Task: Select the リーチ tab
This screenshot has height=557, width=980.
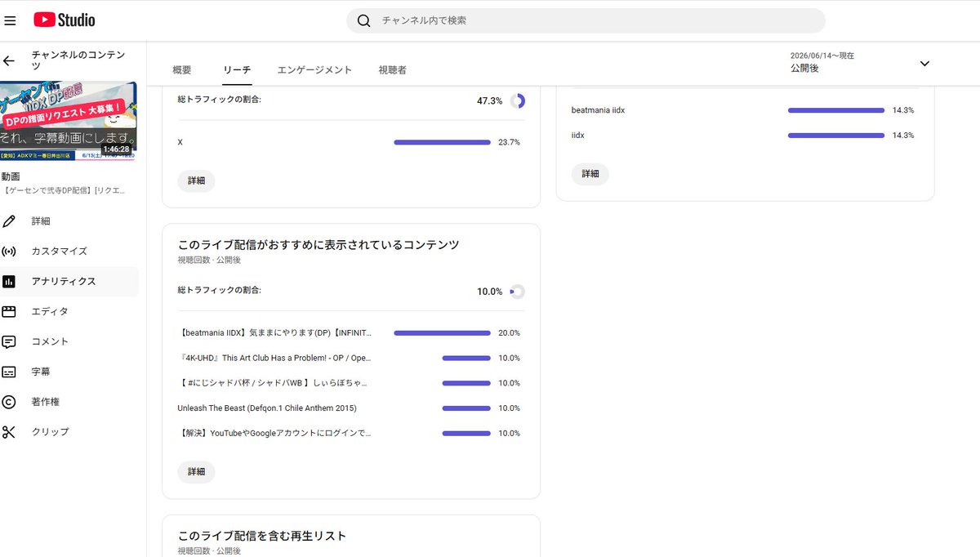Action: [237, 70]
